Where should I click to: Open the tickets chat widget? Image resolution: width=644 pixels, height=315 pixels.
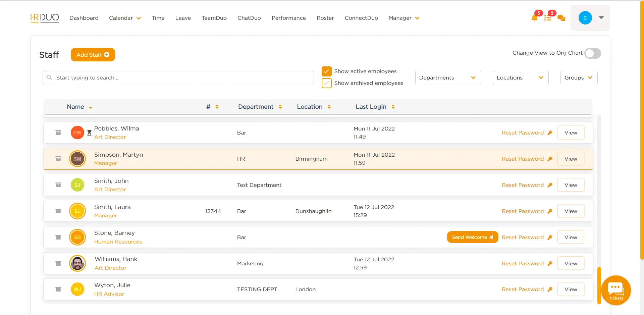coord(616,290)
